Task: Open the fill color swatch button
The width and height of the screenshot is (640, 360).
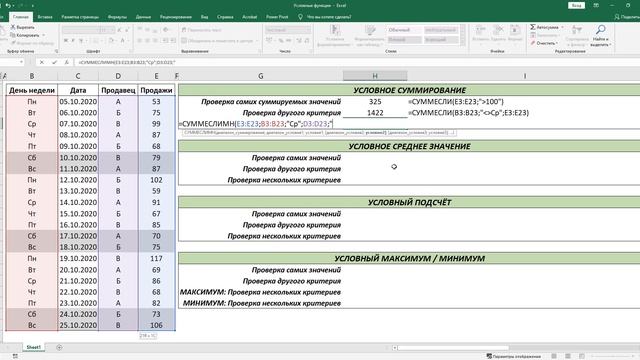Action: point(111,40)
